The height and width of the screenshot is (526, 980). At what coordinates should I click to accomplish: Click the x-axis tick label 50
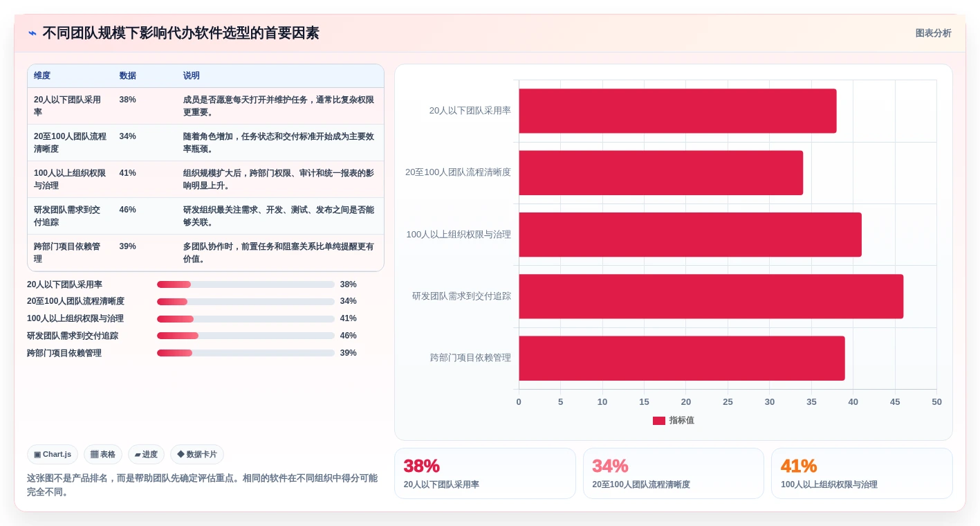936,402
